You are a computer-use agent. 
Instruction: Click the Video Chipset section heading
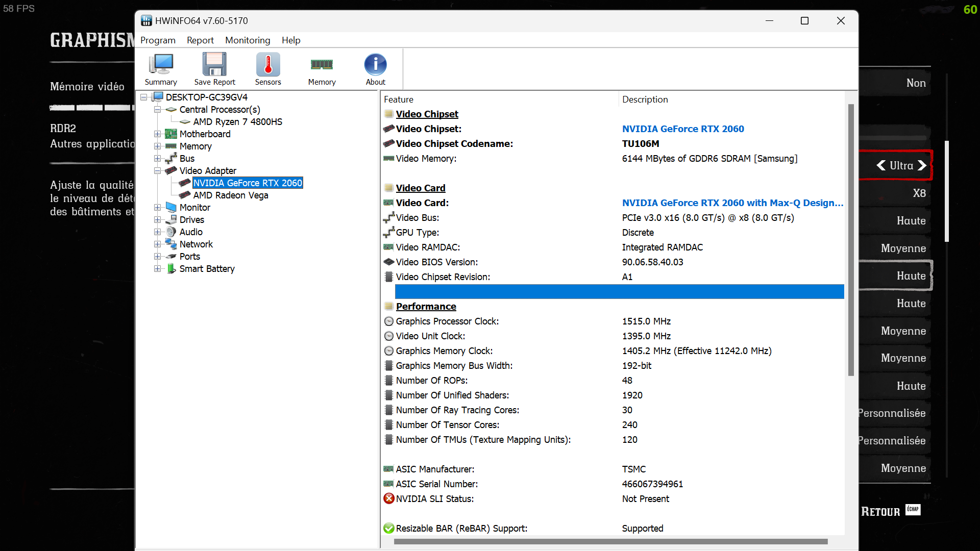427,114
